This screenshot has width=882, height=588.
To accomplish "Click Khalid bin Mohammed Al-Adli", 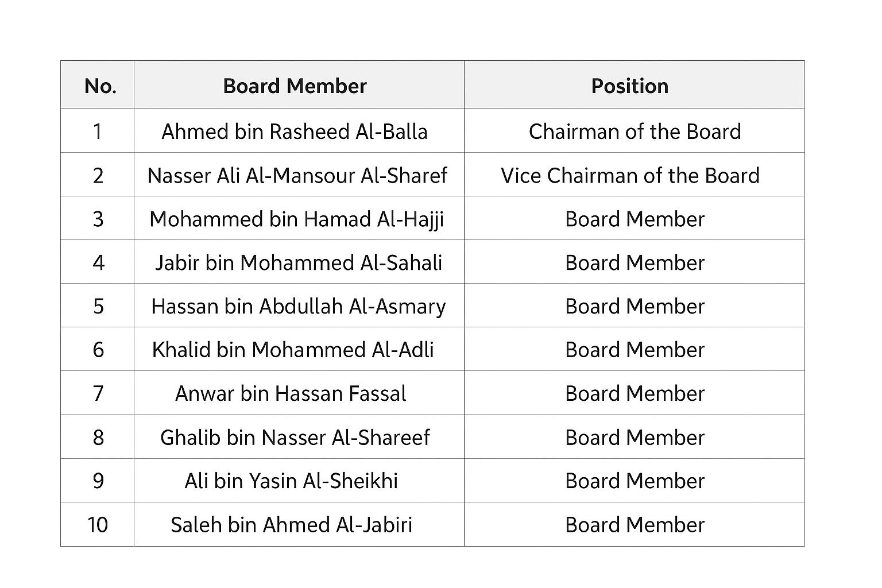I will (x=293, y=350).
